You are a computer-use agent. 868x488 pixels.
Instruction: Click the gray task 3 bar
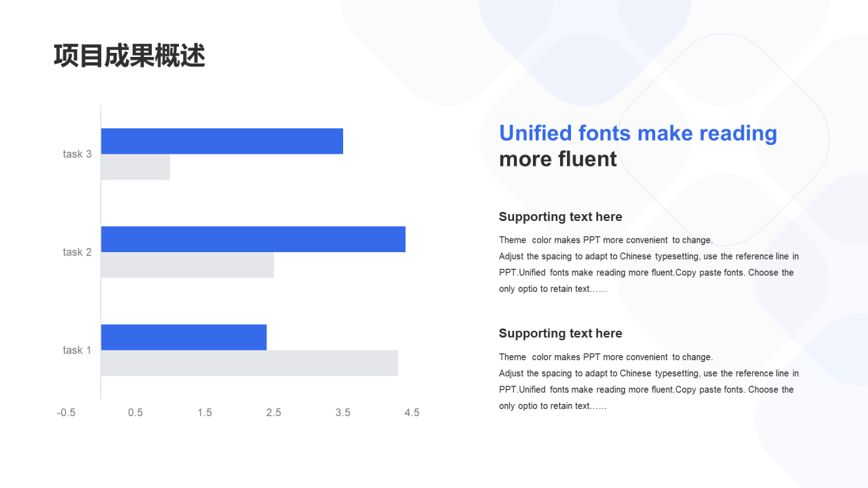pyautogui.click(x=136, y=167)
